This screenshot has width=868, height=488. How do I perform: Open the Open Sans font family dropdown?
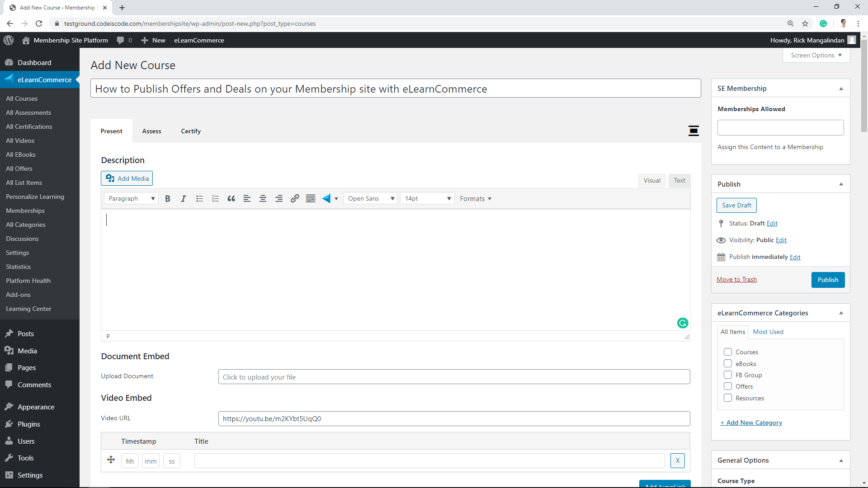point(370,199)
